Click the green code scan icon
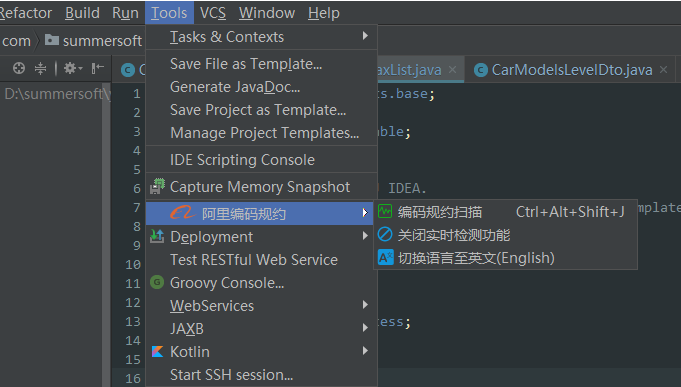This screenshot has height=387, width=681. pos(385,212)
